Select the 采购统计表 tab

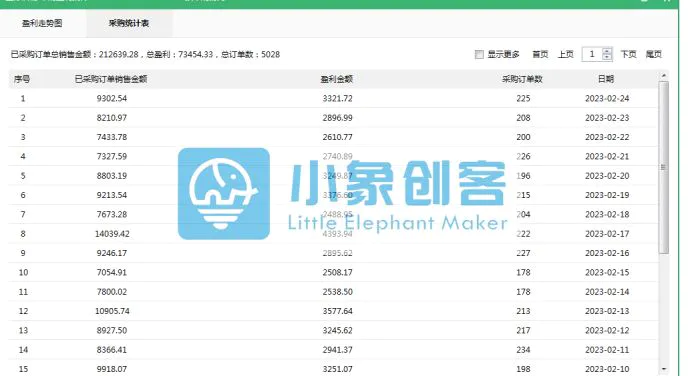tap(129, 23)
